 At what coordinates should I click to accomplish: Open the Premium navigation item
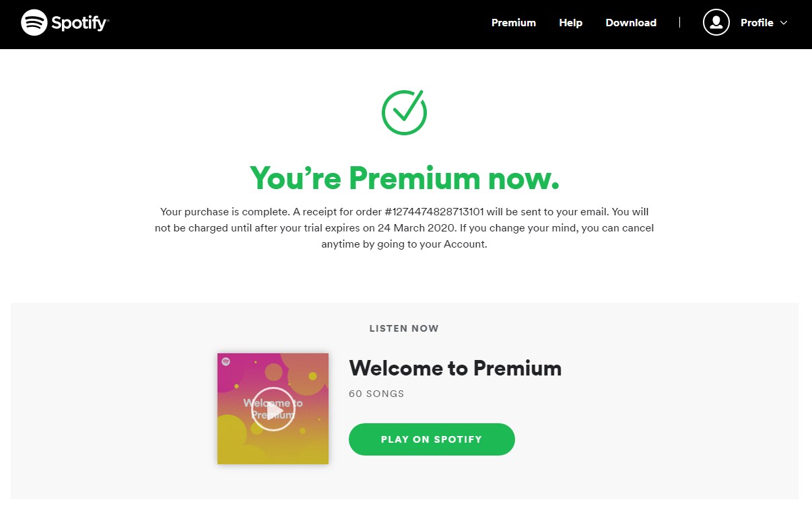(514, 23)
